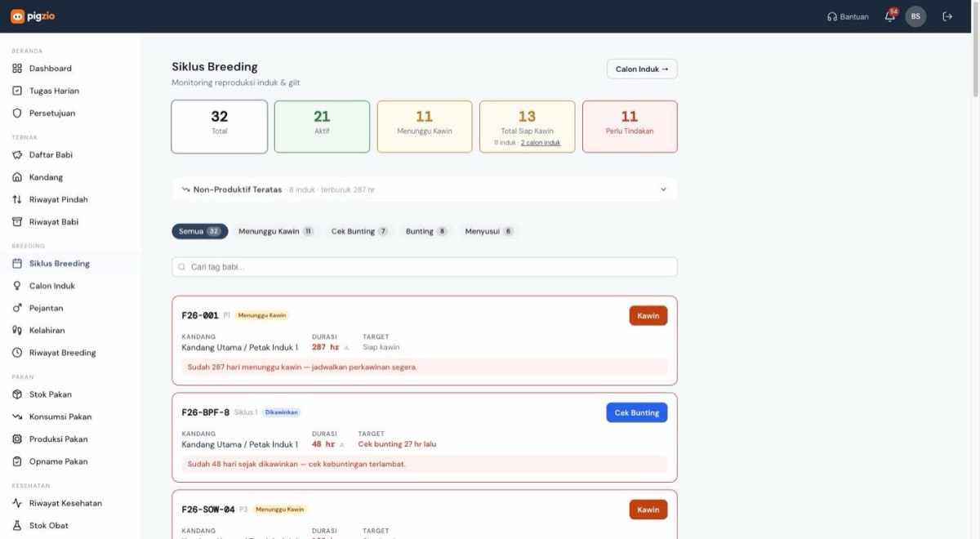Viewport: 980px width, 539px height.
Task: Click Kawin button for F26-001
Action: click(x=648, y=316)
